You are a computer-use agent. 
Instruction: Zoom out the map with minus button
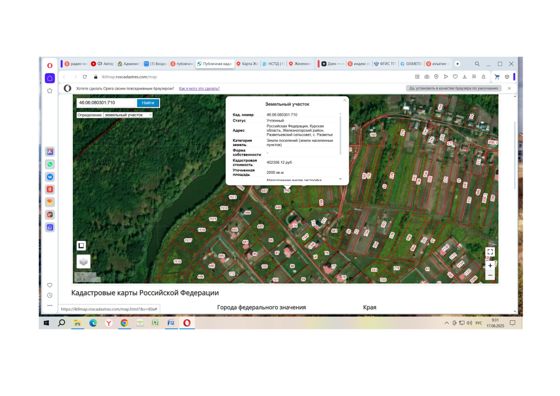coord(490,275)
